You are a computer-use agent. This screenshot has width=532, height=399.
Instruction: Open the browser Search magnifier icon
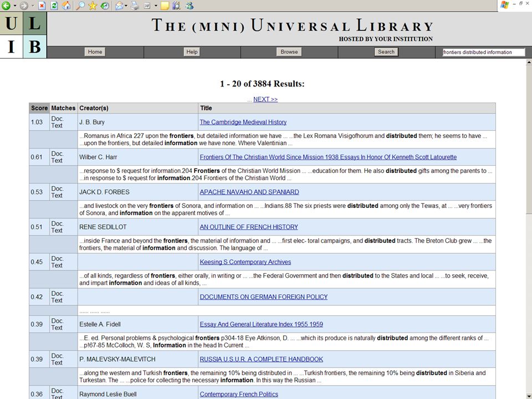(80, 5)
